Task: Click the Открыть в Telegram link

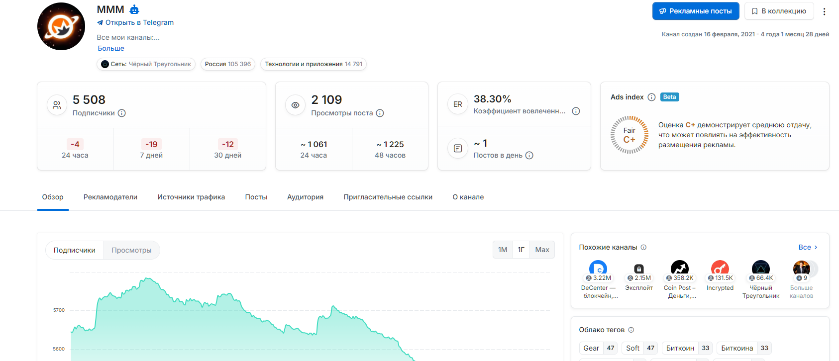Action: [x=135, y=23]
